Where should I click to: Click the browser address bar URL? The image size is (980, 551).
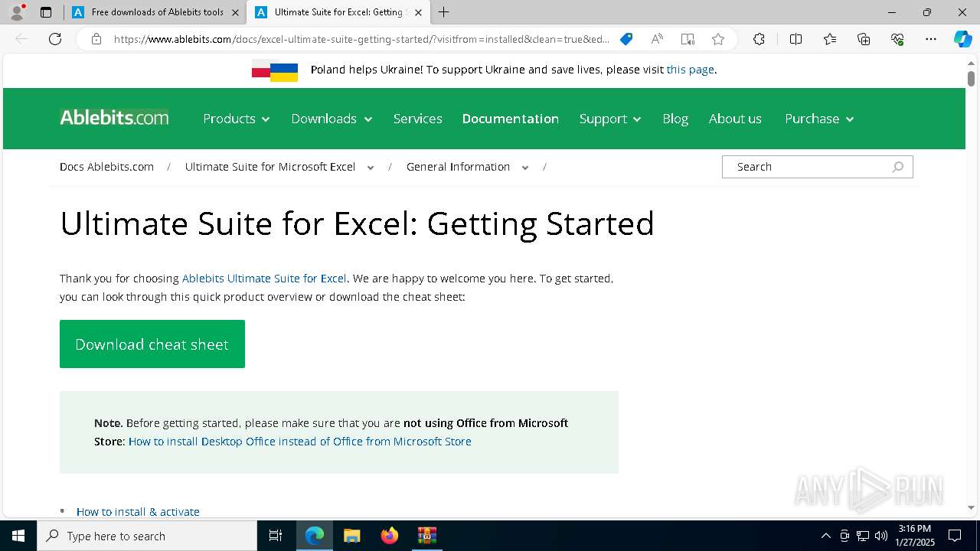361,39
